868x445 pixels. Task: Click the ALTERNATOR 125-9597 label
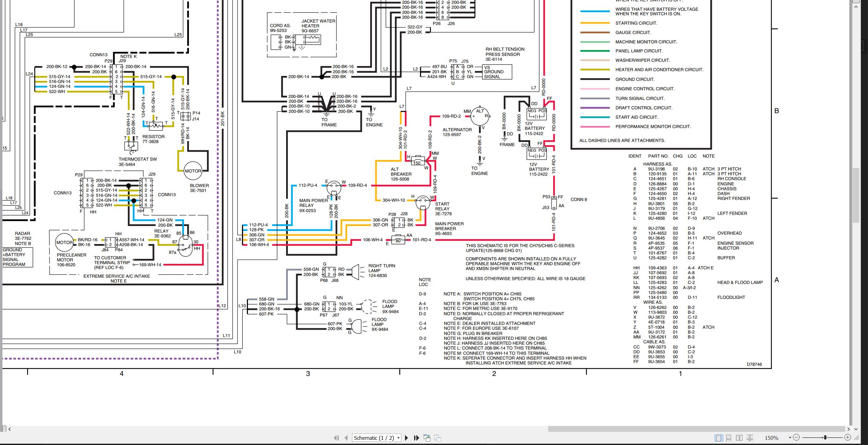click(x=457, y=132)
